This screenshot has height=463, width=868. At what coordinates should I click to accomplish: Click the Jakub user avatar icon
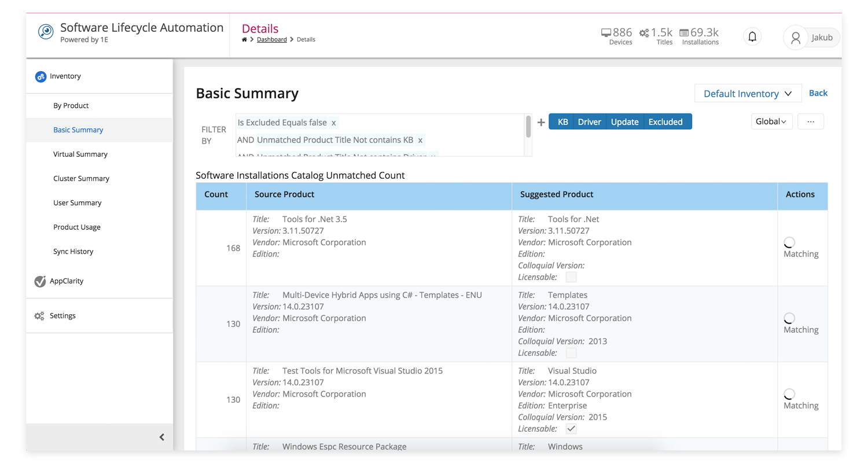coord(796,38)
